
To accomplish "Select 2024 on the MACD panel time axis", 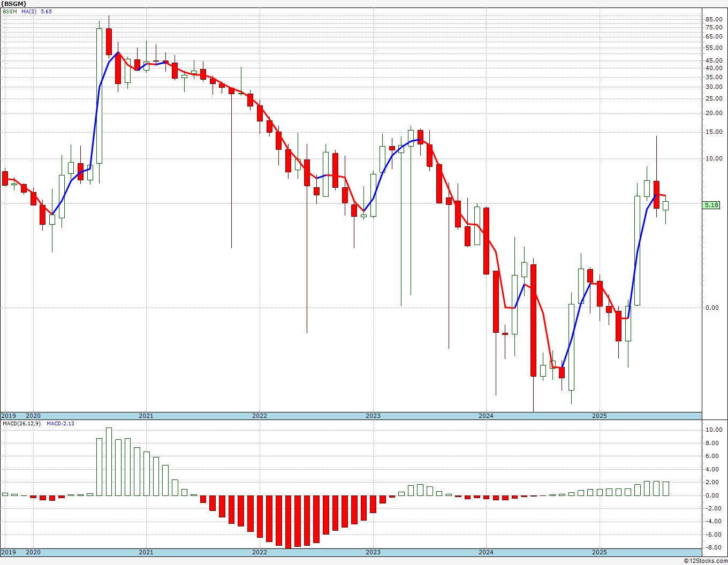I will 486,553.
